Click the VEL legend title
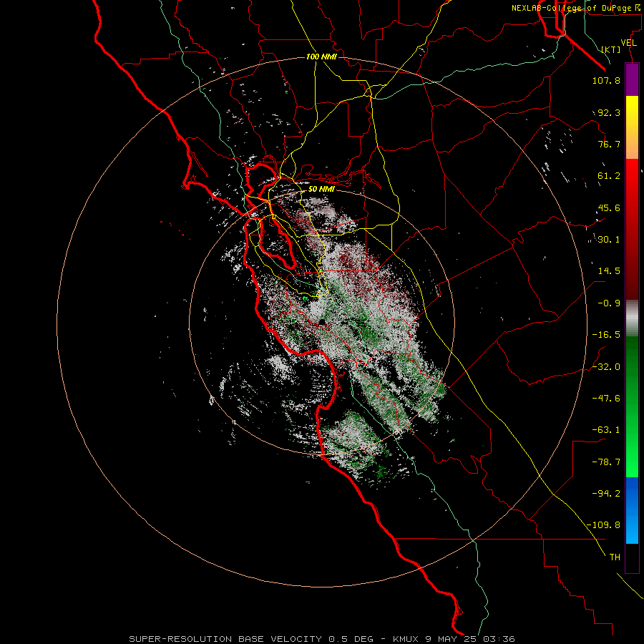 click(x=628, y=43)
